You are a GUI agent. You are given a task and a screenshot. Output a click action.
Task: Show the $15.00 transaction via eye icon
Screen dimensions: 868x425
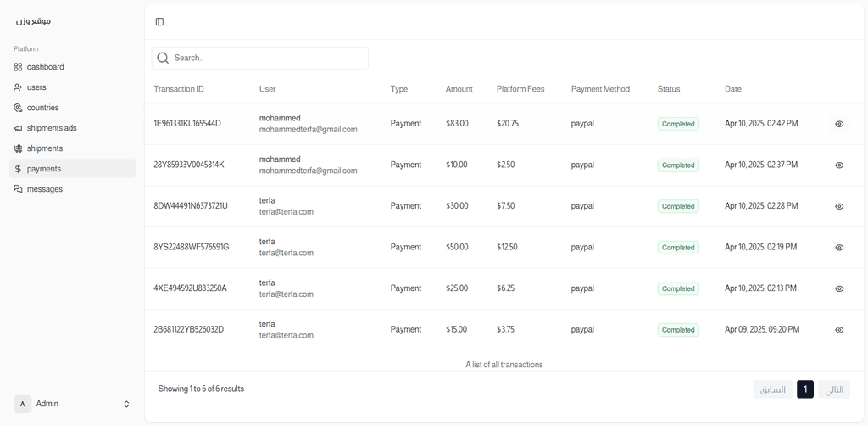pyautogui.click(x=839, y=330)
